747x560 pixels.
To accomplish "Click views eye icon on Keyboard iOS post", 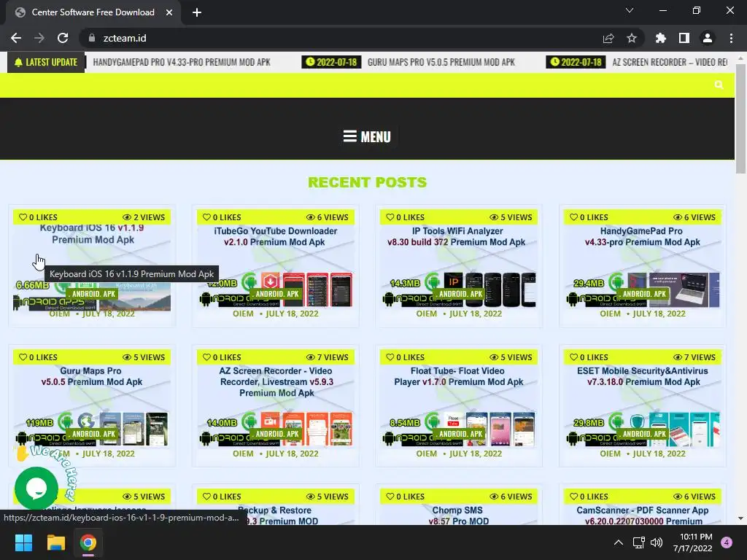I will click(127, 217).
